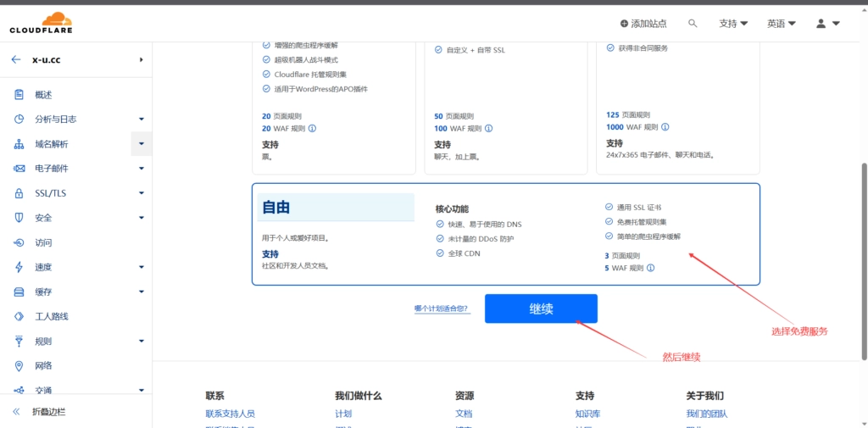The image size is (868, 428).
Task: Open the user account profile icon
Action: coord(821,23)
